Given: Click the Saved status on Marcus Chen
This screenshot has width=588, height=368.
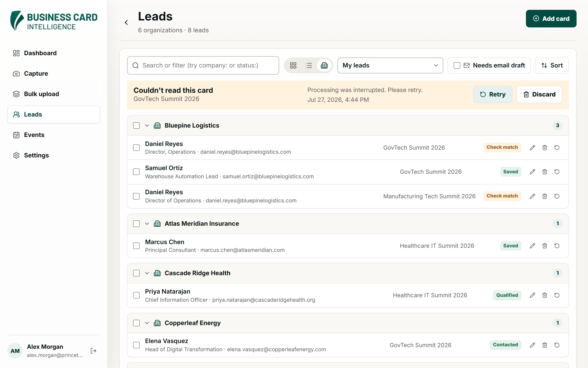Looking at the screenshot, I should pyautogui.click(x=510, y=246).
